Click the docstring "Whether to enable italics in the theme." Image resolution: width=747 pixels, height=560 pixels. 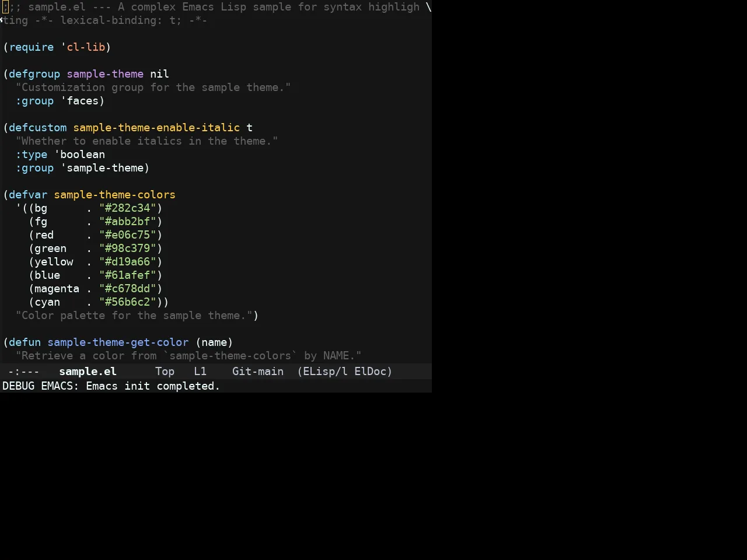coord(146,141)
